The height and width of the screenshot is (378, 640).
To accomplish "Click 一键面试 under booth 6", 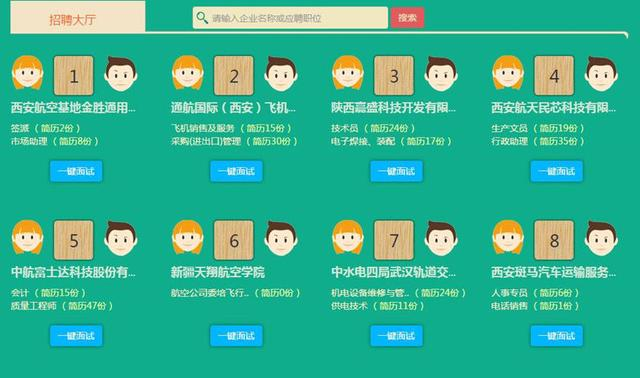I will click(236, 336).
